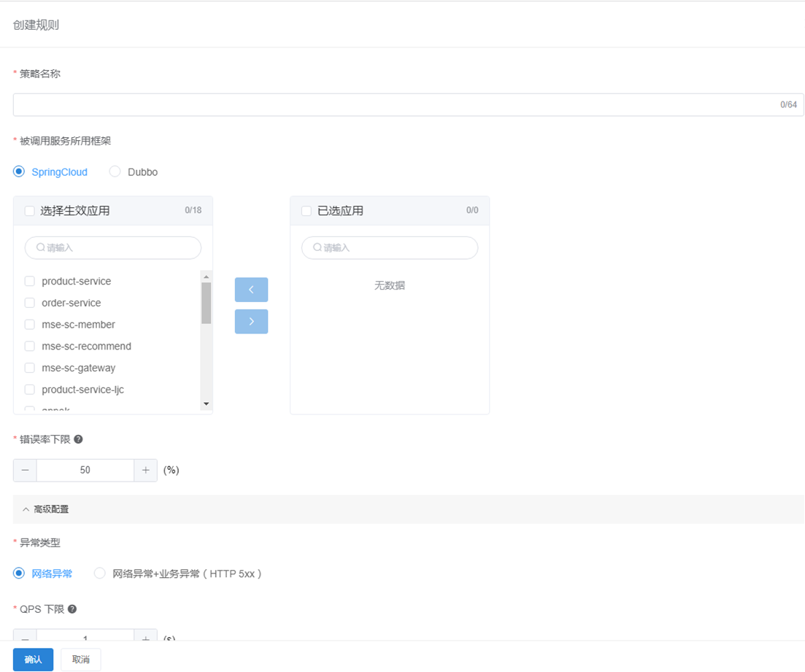Click the move-left arrow transfer button
This screenshot has height=672, width=805.
click(x=252, y=290)
